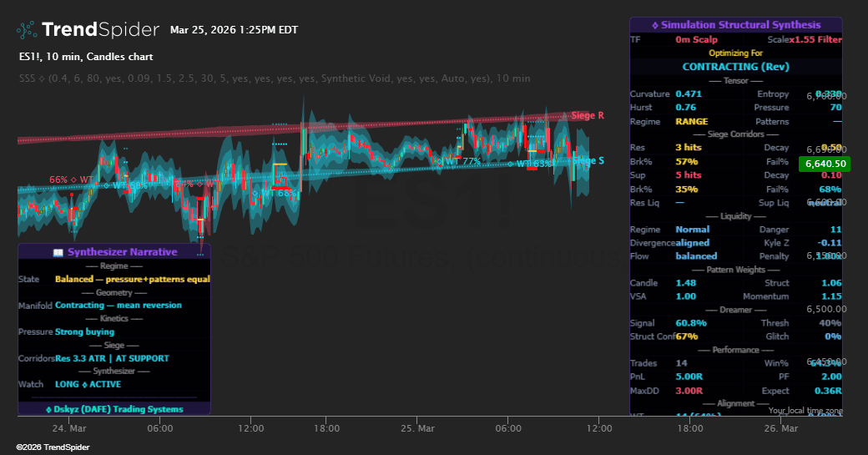Click the ©2026 TrendSpider copyright text
Image resolution: width=868 pixels, height=455 pixels.
53,447
